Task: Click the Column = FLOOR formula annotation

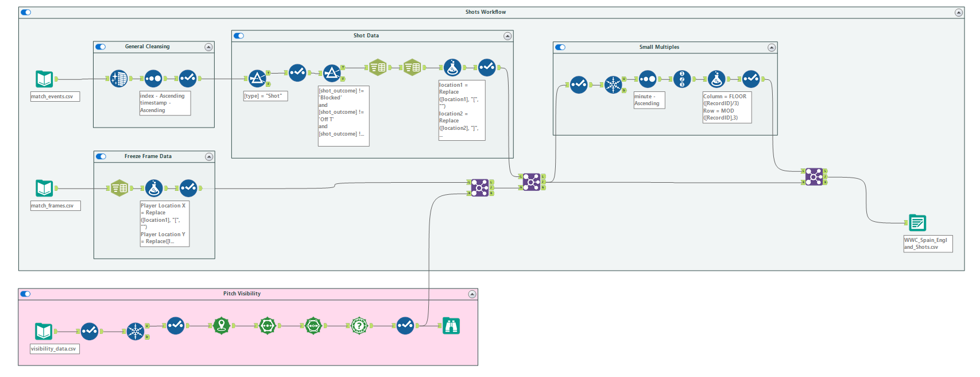Action: tap(727, 107)
